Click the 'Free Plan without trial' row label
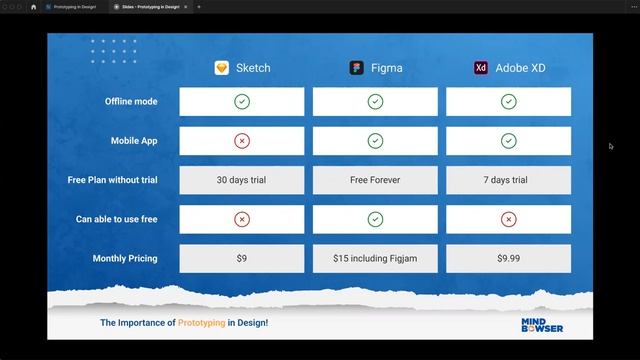This screenshot has height=360, width=640. 112,180
